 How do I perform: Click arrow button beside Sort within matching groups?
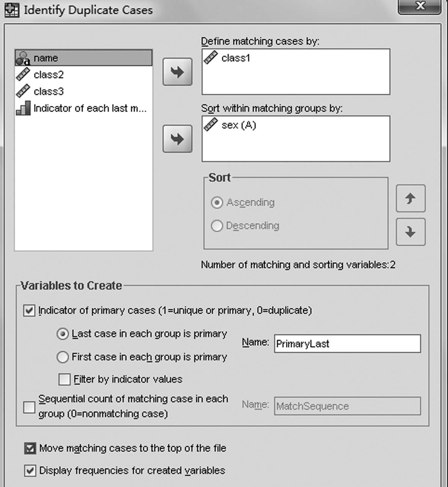177,139
